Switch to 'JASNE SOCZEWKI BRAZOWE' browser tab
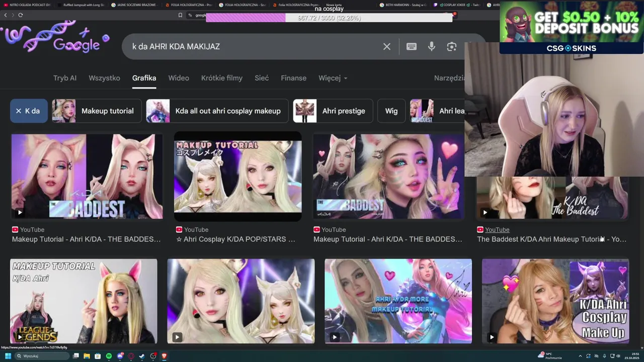Image resolution: width=644 pixels, height=362 pixels. point(134,5)
